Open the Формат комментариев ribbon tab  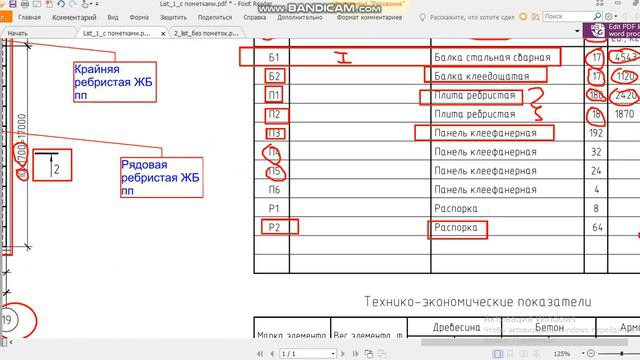[x=369, y=17]
